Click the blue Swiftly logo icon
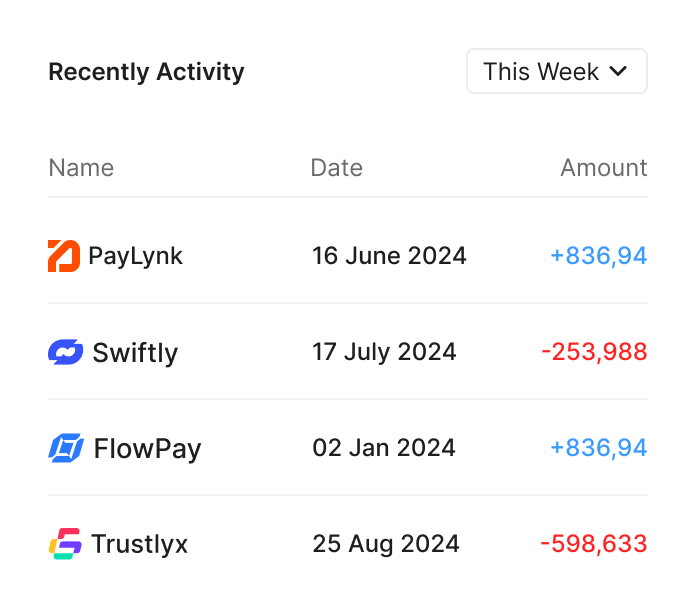This screenshot has height=608, width=696. coord(65,352)
